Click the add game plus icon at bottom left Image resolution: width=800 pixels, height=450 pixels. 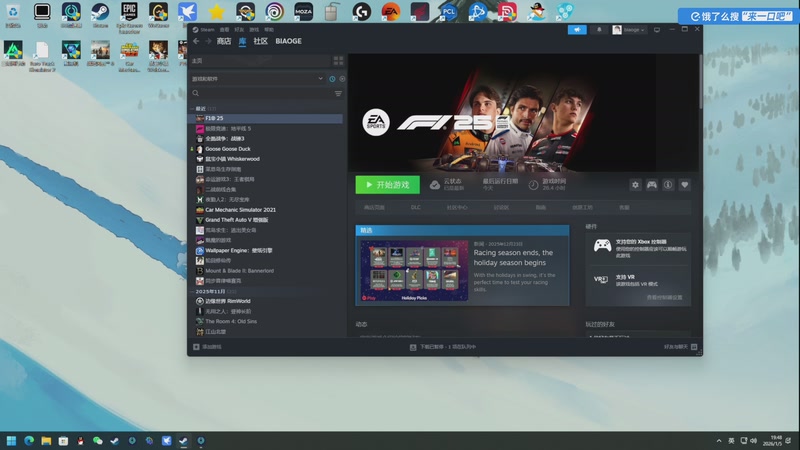tap(196, 347)
